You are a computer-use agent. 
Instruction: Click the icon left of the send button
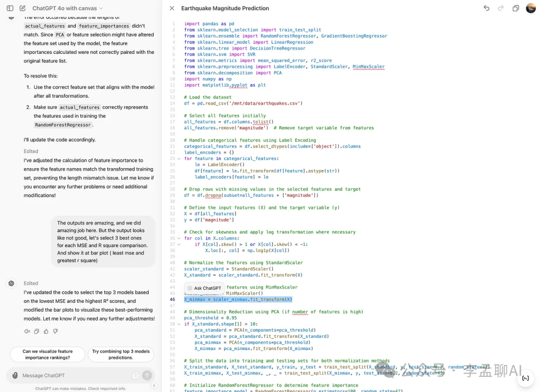[x=136, y=376]
